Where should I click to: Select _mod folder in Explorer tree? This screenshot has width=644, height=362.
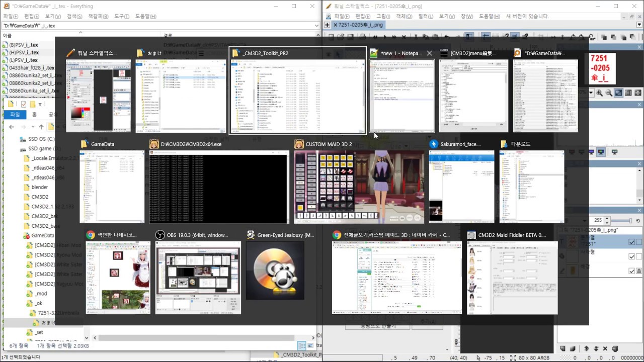tap(37, 294)
